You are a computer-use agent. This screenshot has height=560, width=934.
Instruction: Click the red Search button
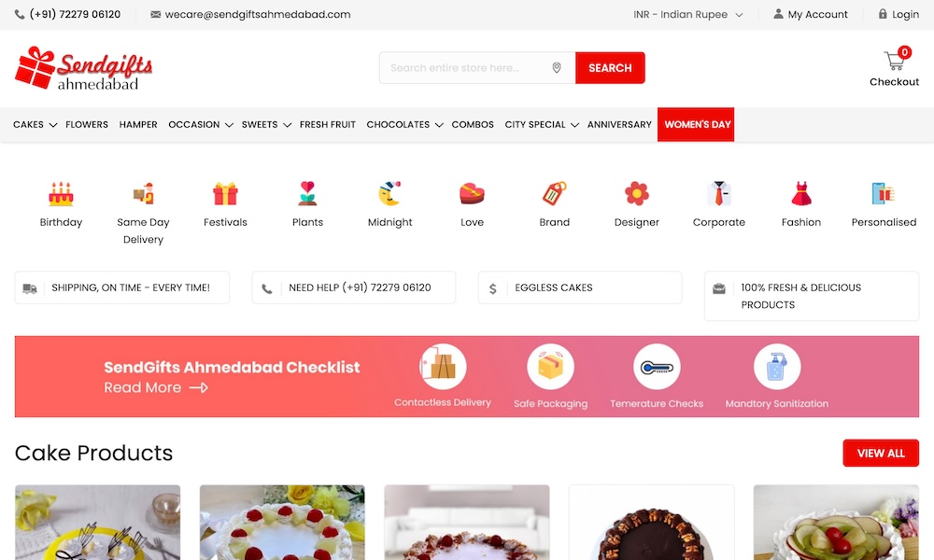[610, 68]
